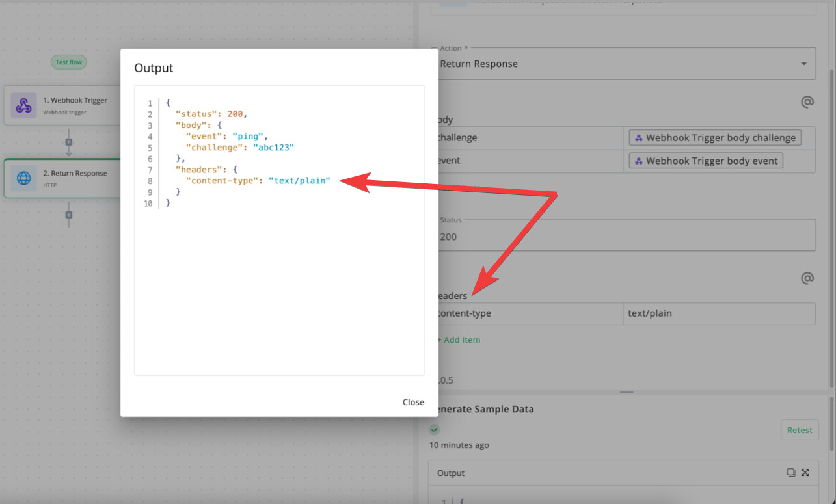Viewport: 836px width, 504px height.
Task: Open the Action dropdown showing Return Response
Action: (x=624, y=64)
